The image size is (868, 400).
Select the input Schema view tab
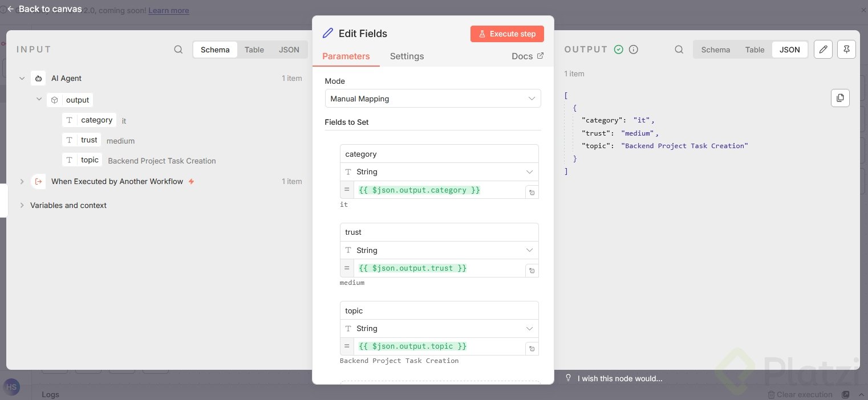pyautogui.click(x=215, y=50)
